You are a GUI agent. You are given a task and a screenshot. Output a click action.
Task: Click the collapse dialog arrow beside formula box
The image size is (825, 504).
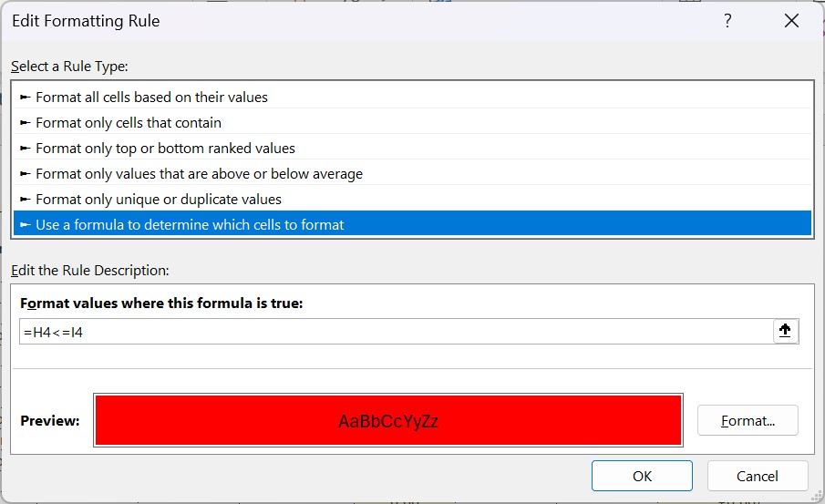coord(785,332)
